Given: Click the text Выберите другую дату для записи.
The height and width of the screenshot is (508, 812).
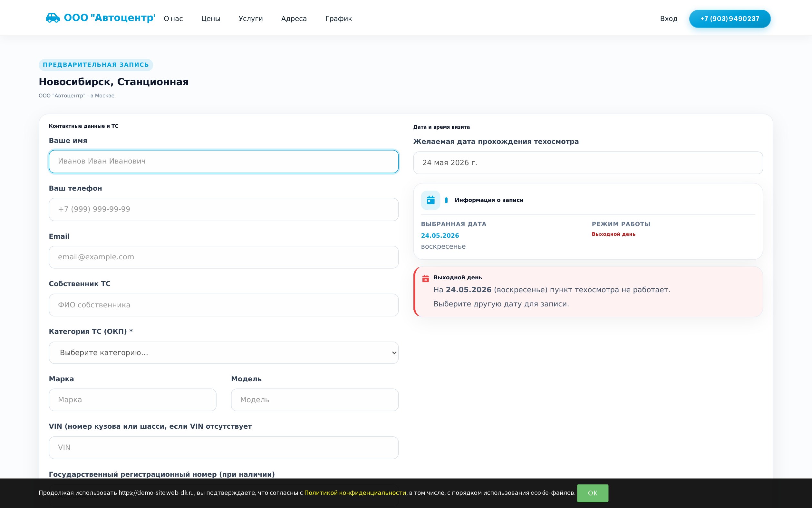Looking at the screenshot, I should [x=501, y=304].
